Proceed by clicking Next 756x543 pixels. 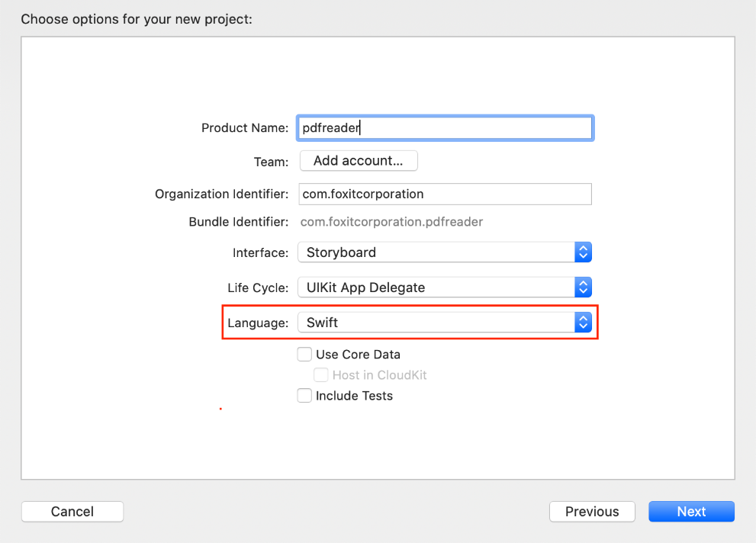(691, 512)
